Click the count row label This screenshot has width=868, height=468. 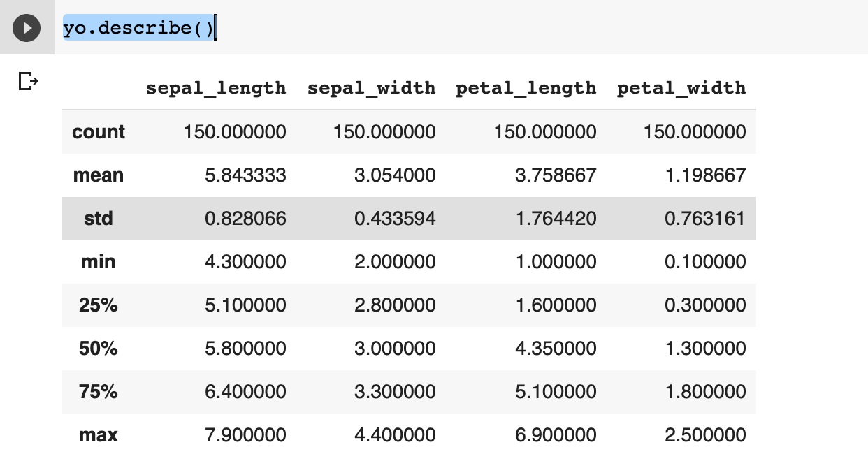click(99, 132)
